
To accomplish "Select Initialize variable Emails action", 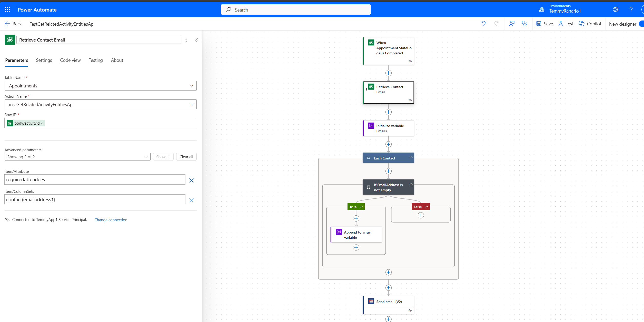I will pyautogui.click(x=389, y=128).
